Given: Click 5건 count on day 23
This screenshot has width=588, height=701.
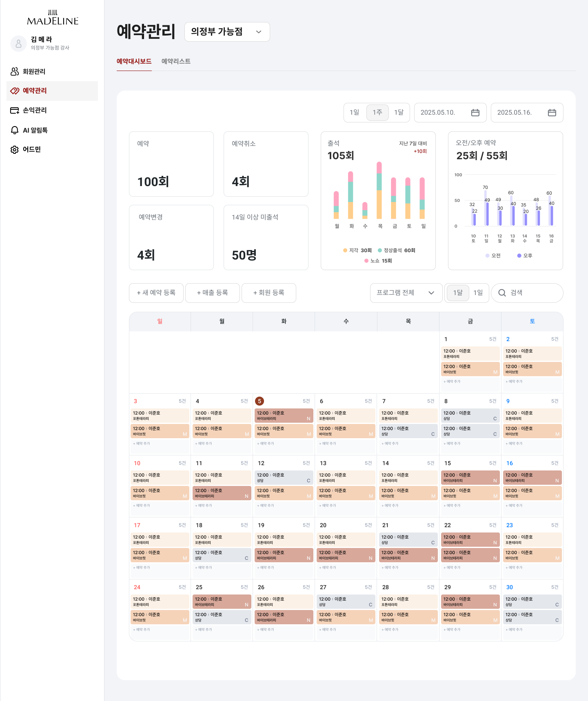Looking at the screenshot, I should (x=555, y=525).
